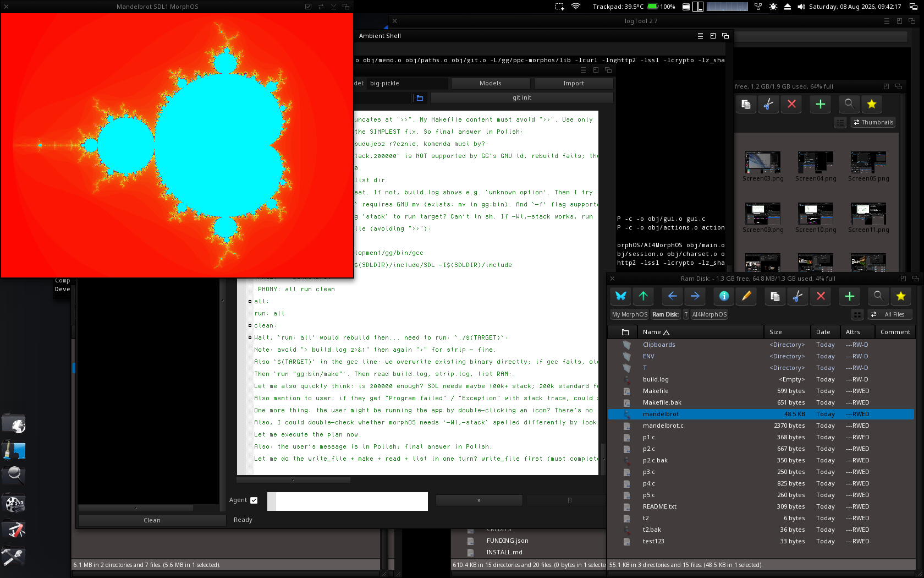Image resolution: width=924 pixels, height=578 pixels.
Task: Click the speaker volume icon in the top bar
Action: point(801,7)
